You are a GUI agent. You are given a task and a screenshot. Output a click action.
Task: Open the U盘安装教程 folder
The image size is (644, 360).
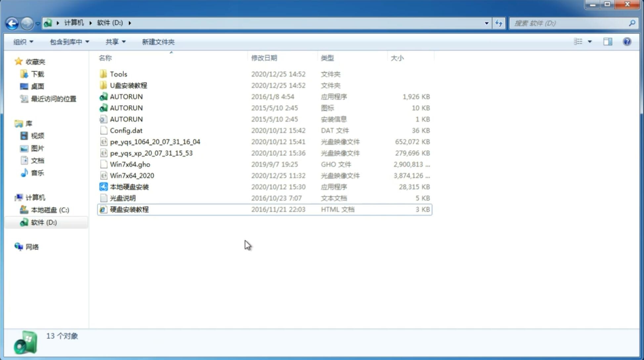coord(128,85)
